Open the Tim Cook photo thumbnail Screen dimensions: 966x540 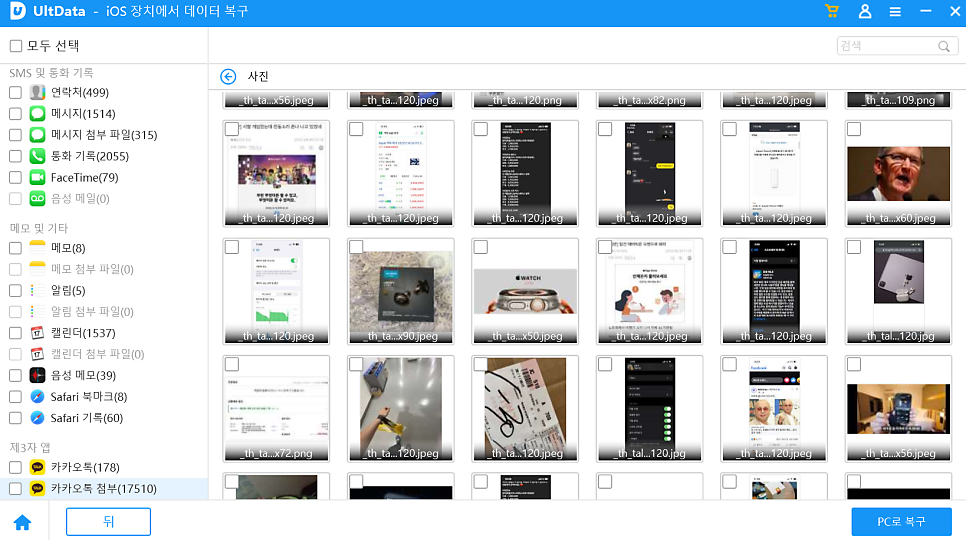[x=898, y=174]
